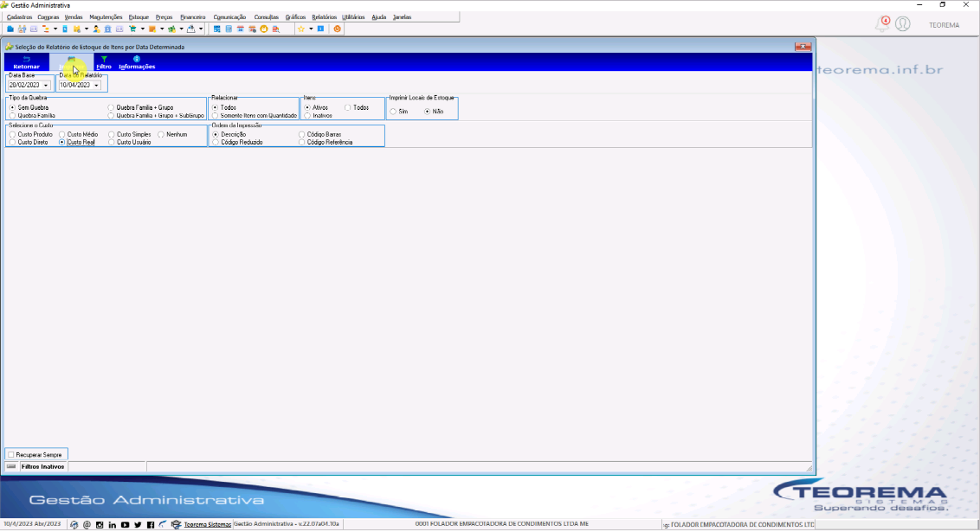Open the Janelas menu
Screen dimensions: 980x532
tap(402, 16)
